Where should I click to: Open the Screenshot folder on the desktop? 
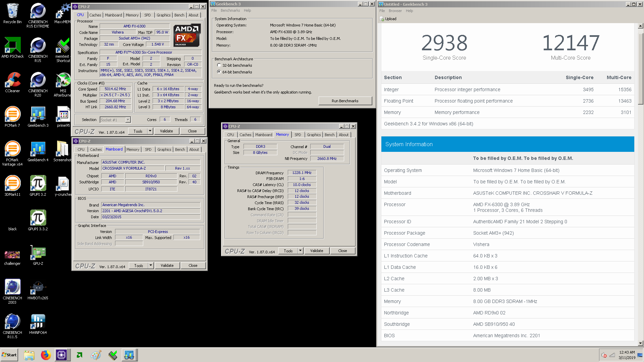[x=63, y=152]
